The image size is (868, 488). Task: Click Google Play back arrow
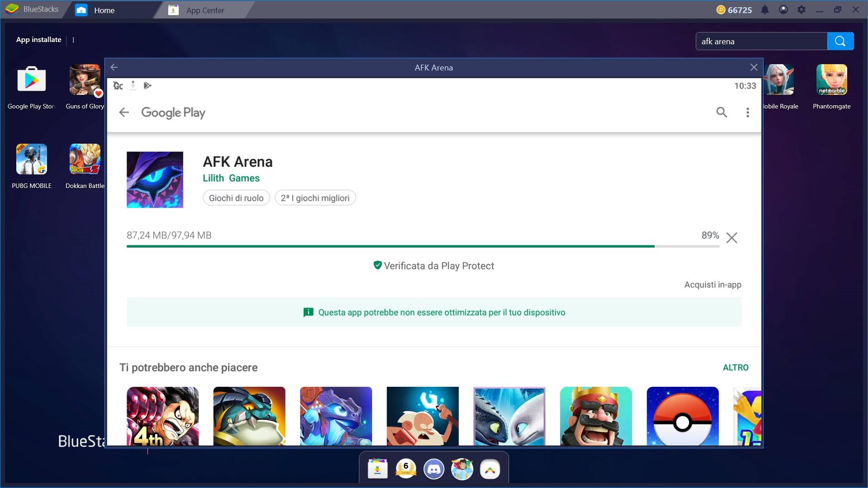(124, 113)
